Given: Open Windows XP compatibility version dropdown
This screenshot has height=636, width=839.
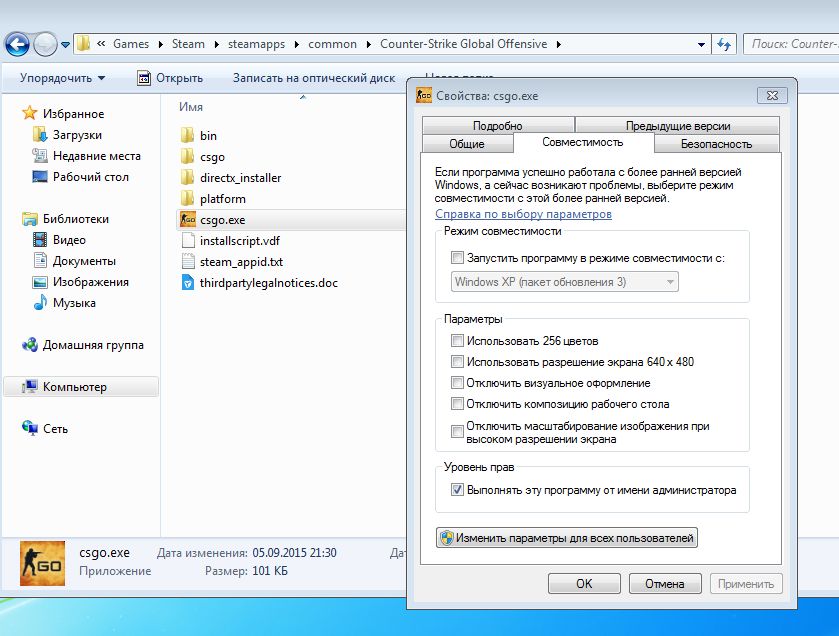Looking at the screenshot, I should click(565, 282).
